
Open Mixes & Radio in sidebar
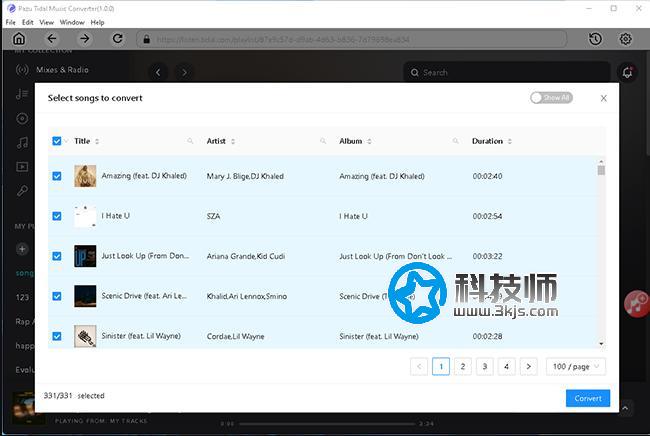tap(52, 70)
